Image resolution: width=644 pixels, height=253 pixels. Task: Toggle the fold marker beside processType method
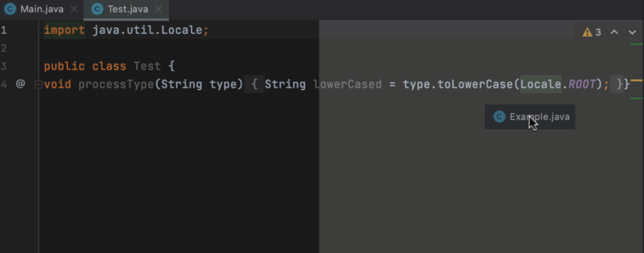click(38, 85)
